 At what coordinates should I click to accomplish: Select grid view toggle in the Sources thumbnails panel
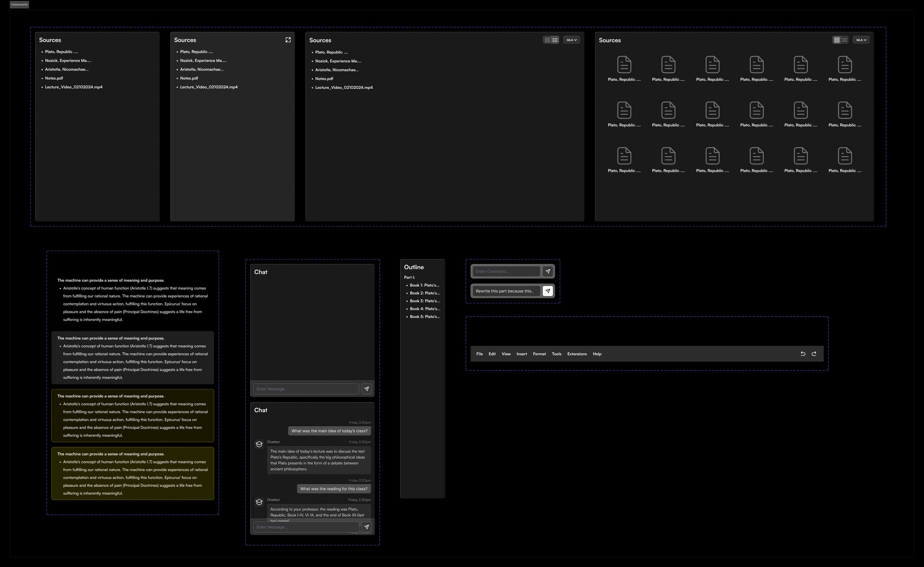click(x=837, y=40)
